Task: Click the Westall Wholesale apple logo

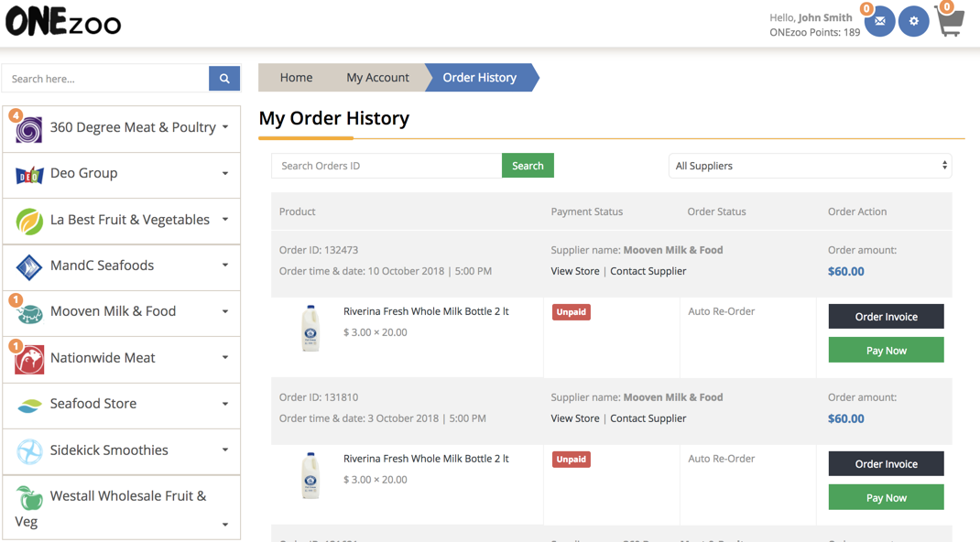Action: 29,498
